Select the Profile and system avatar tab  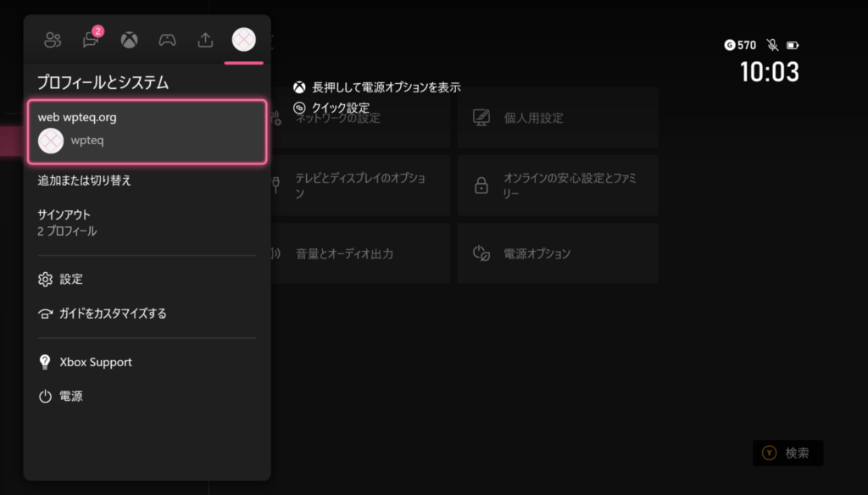(x=243, y=40)
